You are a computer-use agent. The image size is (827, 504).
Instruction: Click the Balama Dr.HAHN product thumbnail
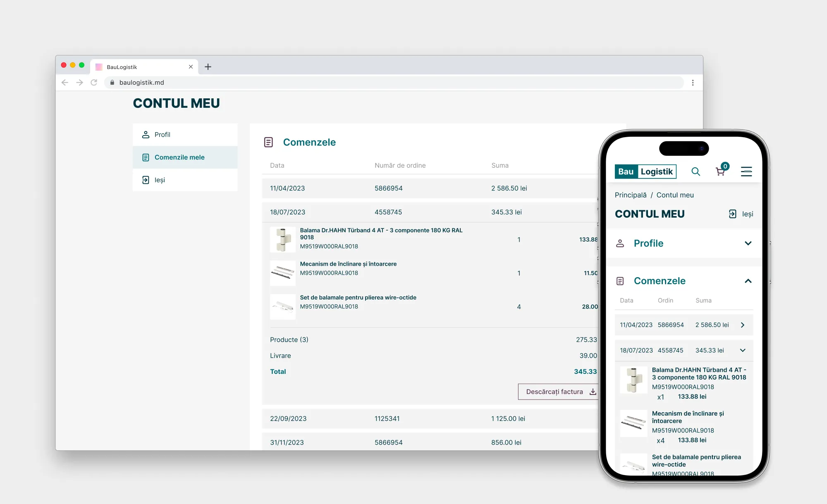(x=283, y=240)
